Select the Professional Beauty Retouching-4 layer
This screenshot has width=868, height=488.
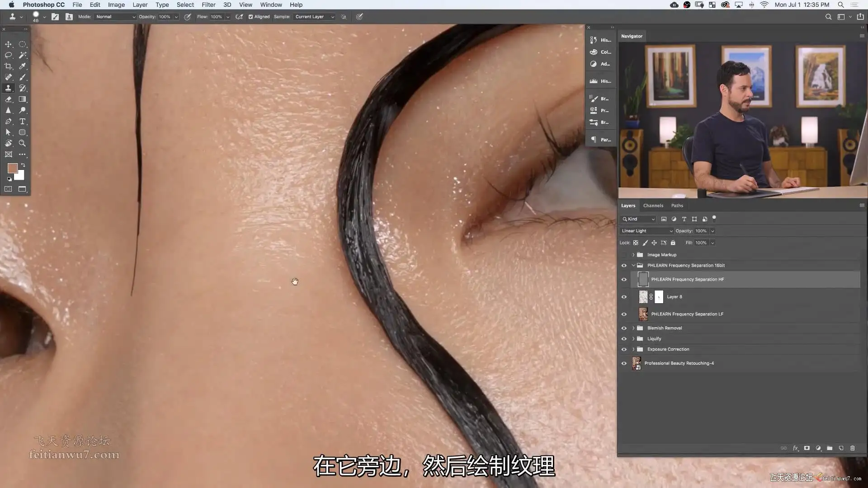pyautogui.click(x=679, y=363)
